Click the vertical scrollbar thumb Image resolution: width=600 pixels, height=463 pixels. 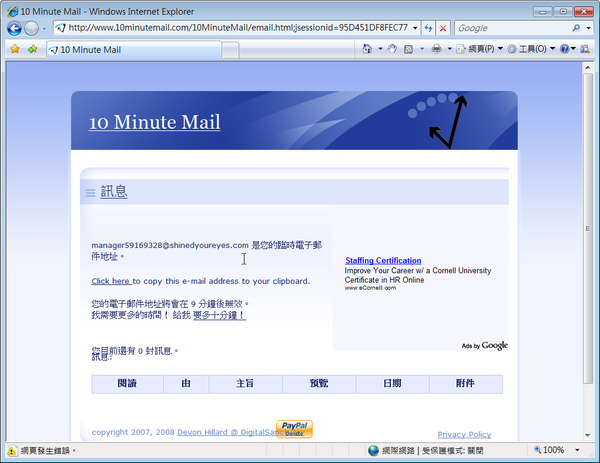click(588, 228)
